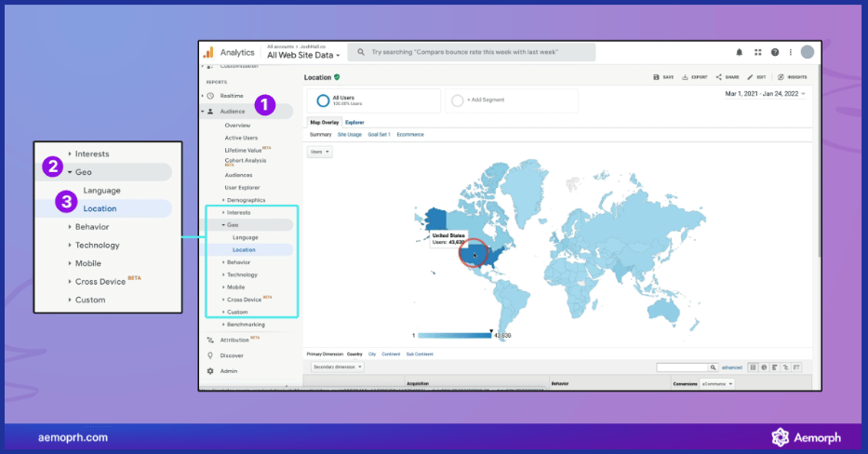Click the Admin gear icon
The image size is (868, 454).
click(210, 371)
